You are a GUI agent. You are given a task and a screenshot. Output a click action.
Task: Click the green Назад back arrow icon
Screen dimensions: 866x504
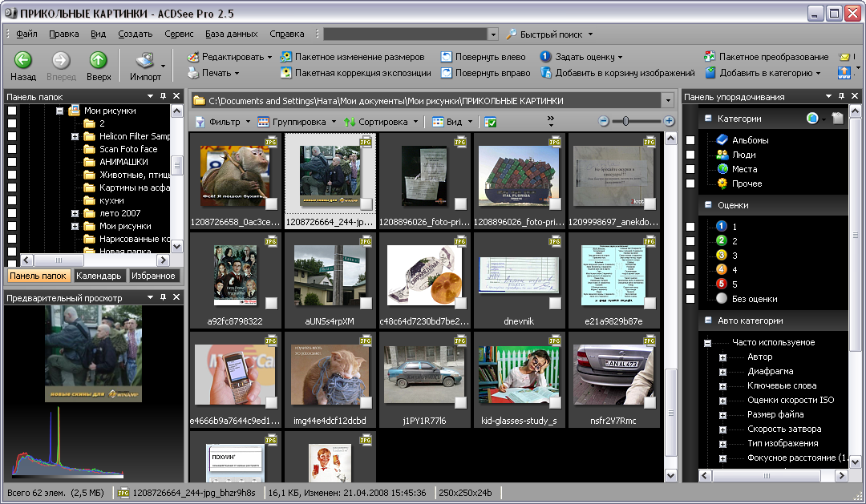pos(23,60)
